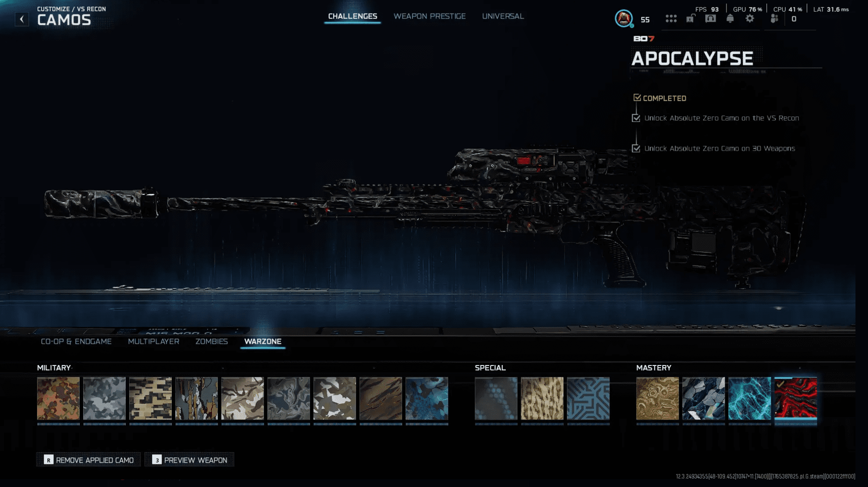Image resolution: width=868 pixels, height=487 pixels.
Task: Open the player profile avatar
Action: coord(623,19)
